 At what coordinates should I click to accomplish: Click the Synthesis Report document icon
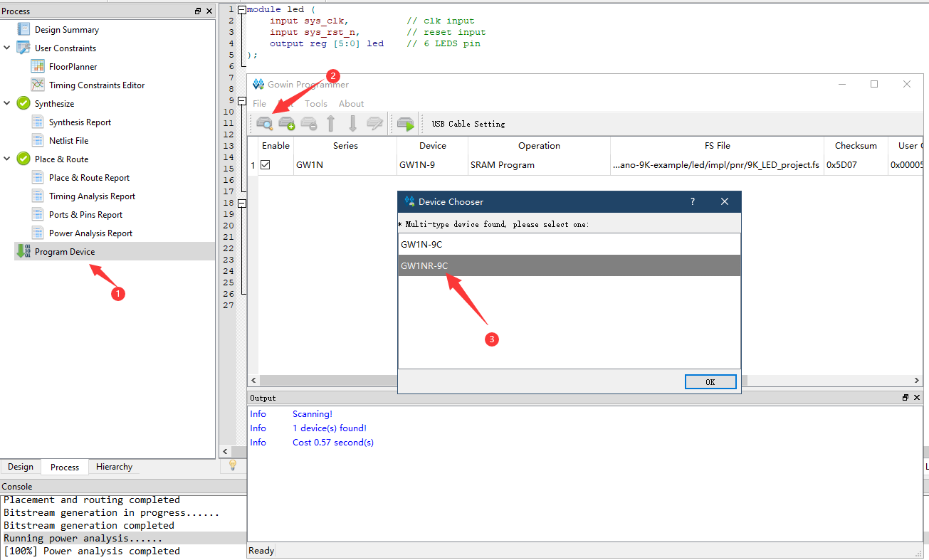(x=38, y=122)
